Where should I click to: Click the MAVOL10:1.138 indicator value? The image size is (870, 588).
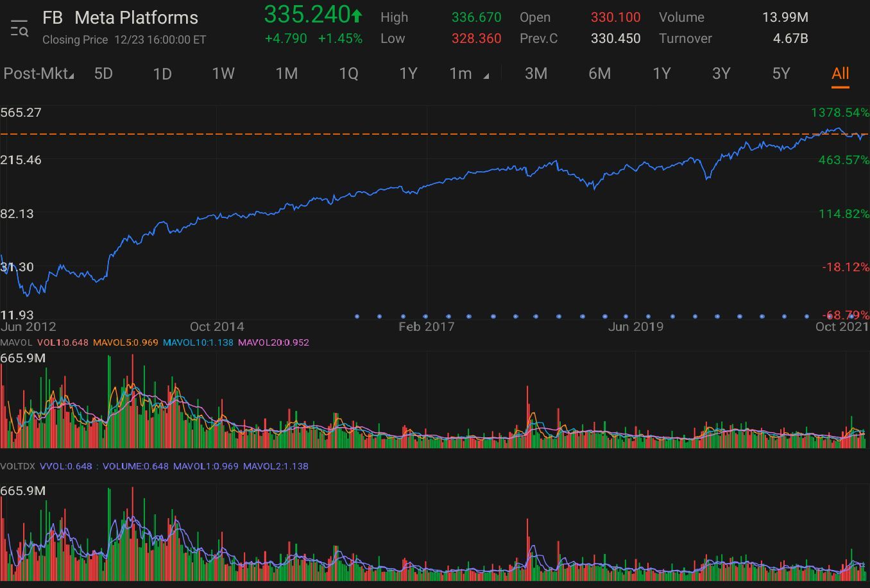pyautogui.click(x=198, y=342)
